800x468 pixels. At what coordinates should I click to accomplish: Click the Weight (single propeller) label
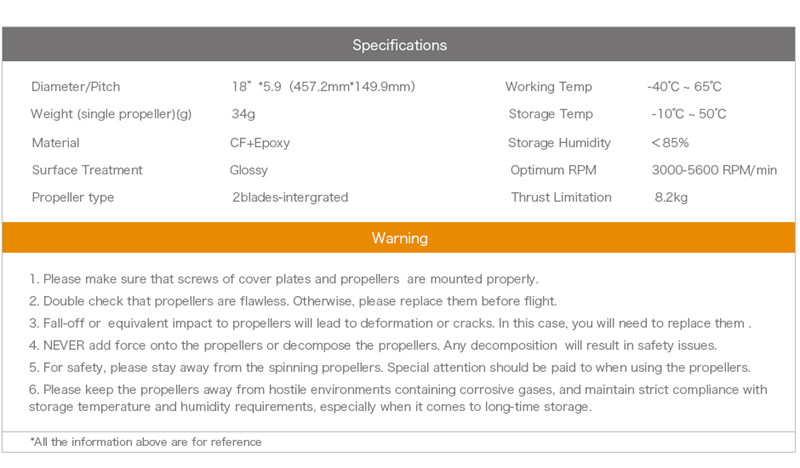pyautogui.click(x=111, y=114)
